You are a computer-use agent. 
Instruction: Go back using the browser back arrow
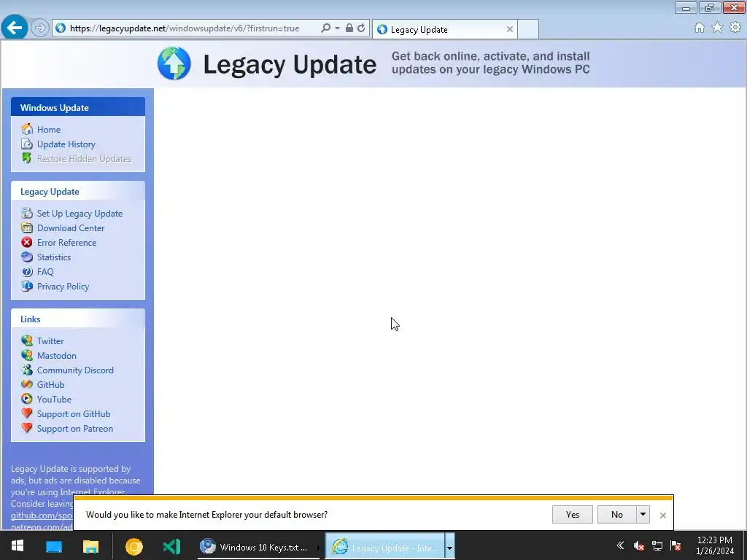[x=15, y=28]
